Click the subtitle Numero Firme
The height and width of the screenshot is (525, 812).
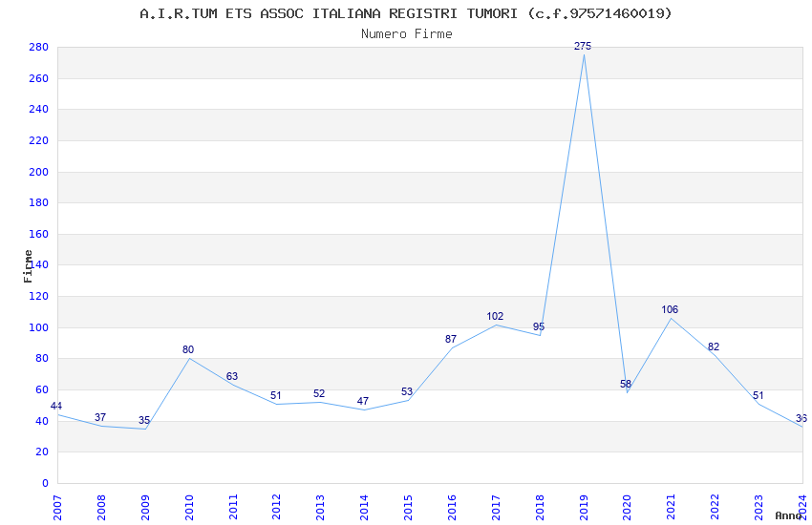coord(407,34)
